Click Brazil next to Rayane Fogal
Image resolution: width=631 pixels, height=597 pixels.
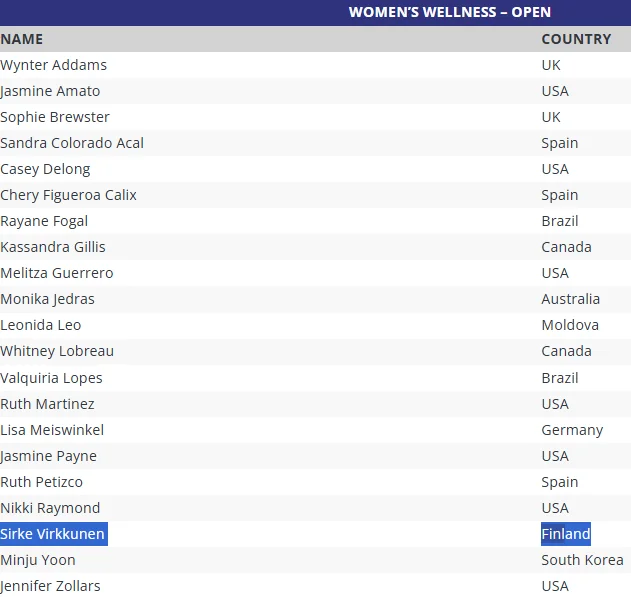pyautogui.click(x=560, y=221)
